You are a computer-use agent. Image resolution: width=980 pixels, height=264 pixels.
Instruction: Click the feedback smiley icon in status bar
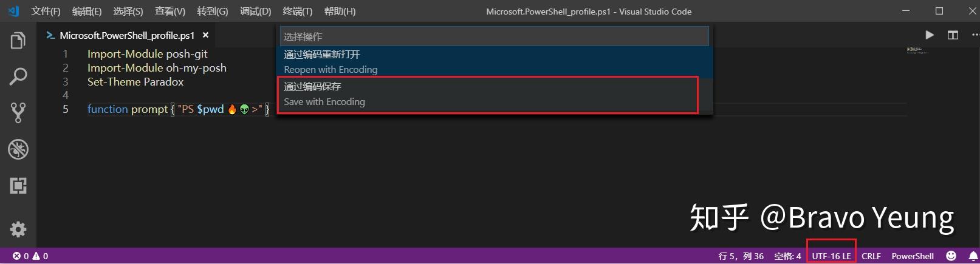(x=951, y=256)
